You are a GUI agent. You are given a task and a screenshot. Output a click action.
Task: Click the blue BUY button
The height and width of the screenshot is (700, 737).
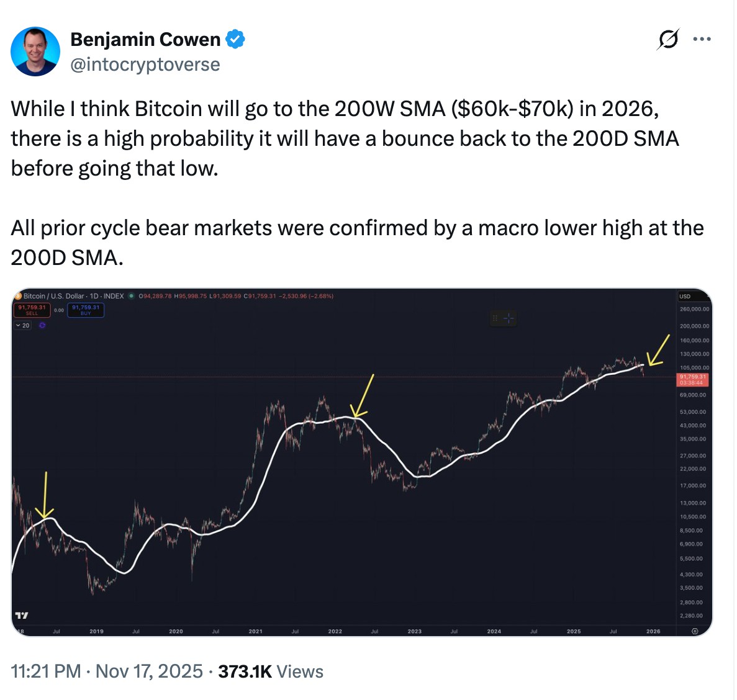pyautogui.click(x=86, y=310)
